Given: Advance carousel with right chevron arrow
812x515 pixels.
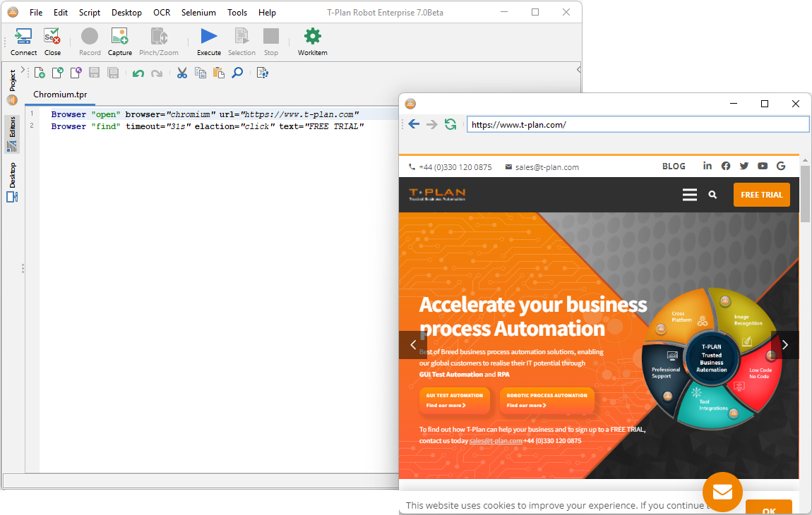Looking at the screenshot, I should (784, 345).
